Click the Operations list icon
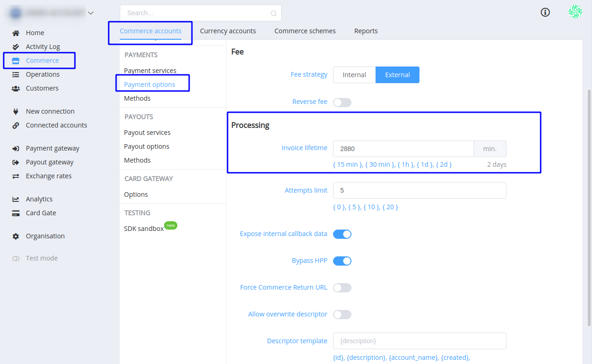 (x=16, y=74)
